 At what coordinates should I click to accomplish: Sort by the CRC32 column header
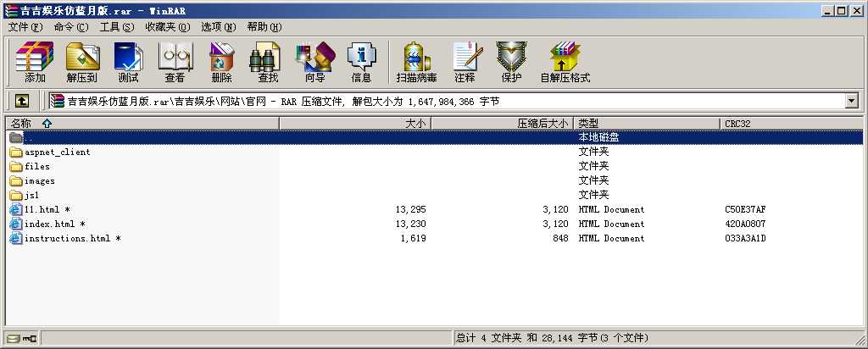(x=792, y=124)
